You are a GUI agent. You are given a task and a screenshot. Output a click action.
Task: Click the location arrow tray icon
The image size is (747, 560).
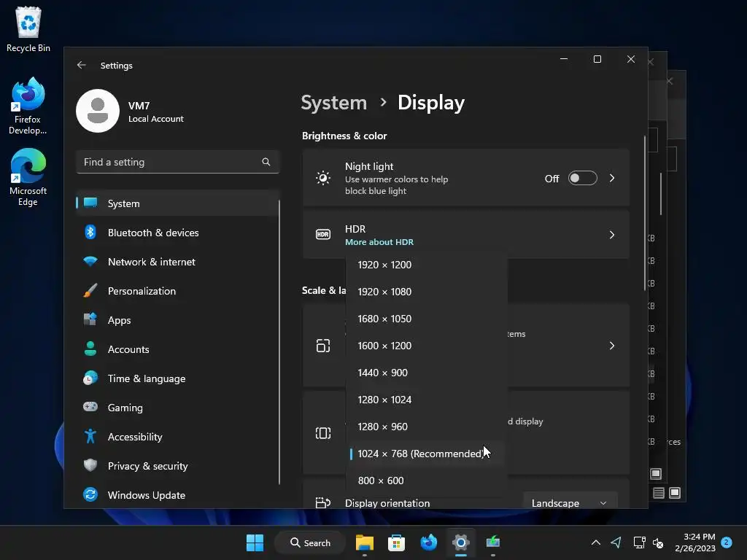point(616,542)
